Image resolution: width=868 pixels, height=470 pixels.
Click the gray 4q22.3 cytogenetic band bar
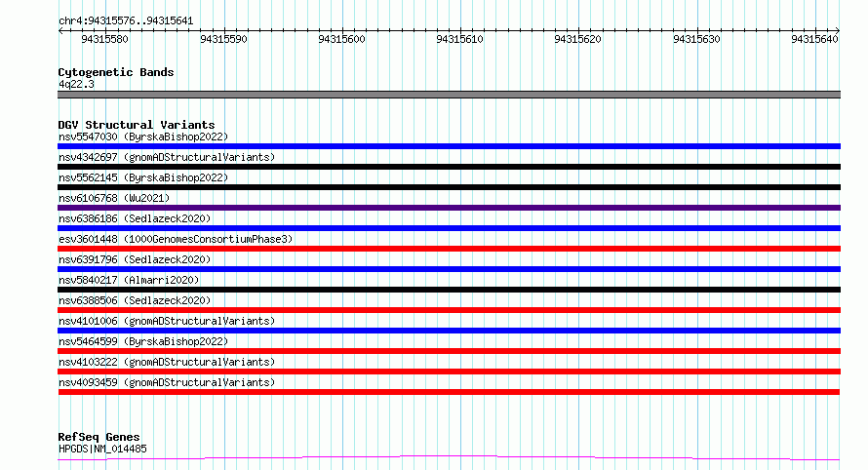point(449,95)
